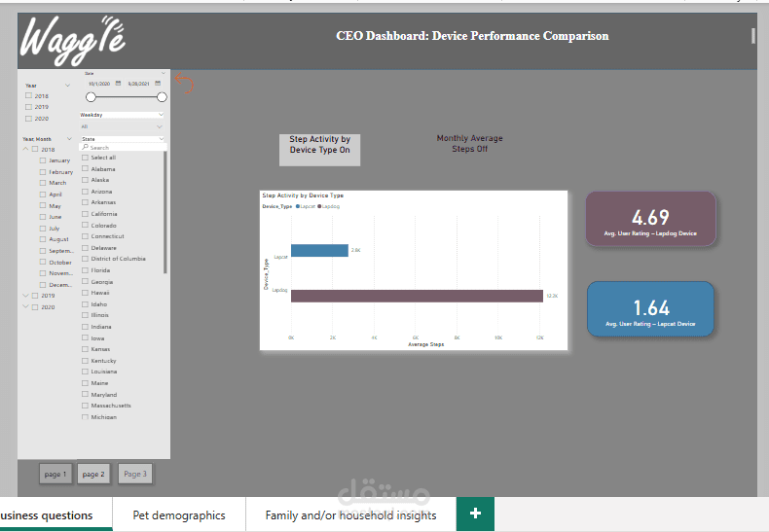
Task: Click the right date slider handle
Action: [162, 97]
